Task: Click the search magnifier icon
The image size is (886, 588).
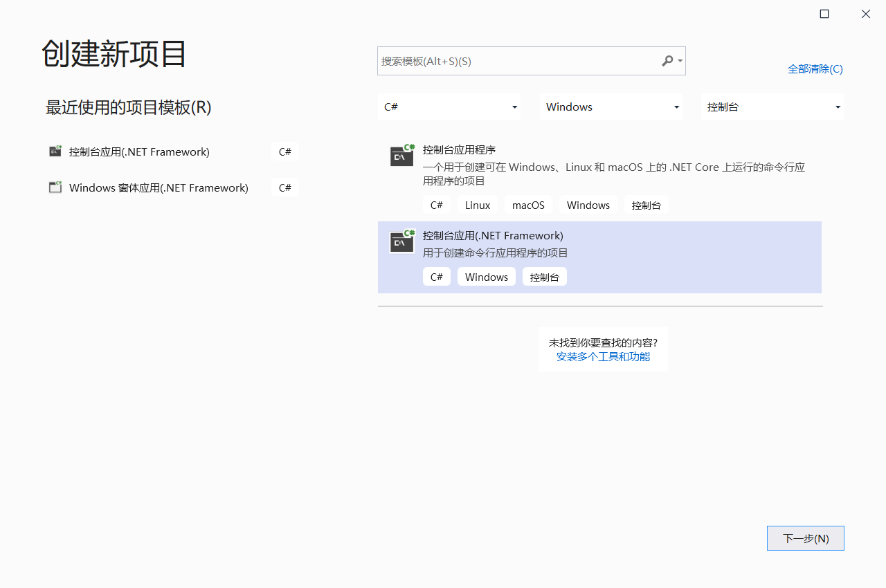Action: [666, 61]
